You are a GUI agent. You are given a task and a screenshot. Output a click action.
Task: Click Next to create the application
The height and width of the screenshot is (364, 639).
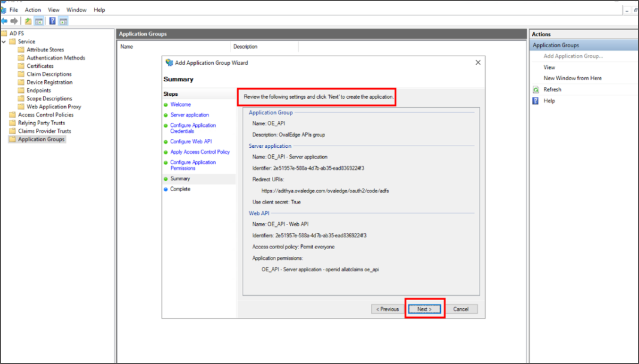tap(424, 309)
